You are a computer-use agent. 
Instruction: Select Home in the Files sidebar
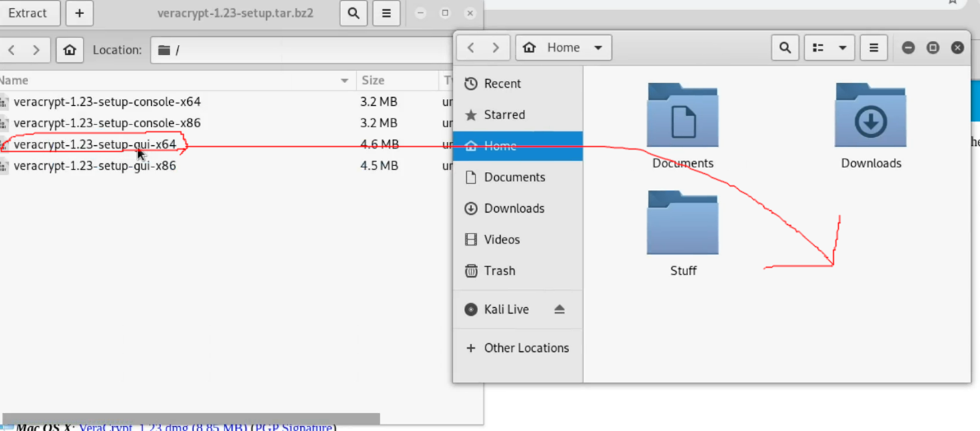tap(518, 146)
